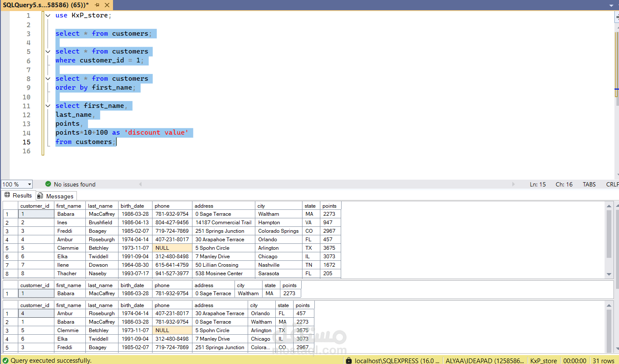This screenshot has width=619, height=364.
Task: Select the phone cell '804-427-9456'
Action: [172, 223]
